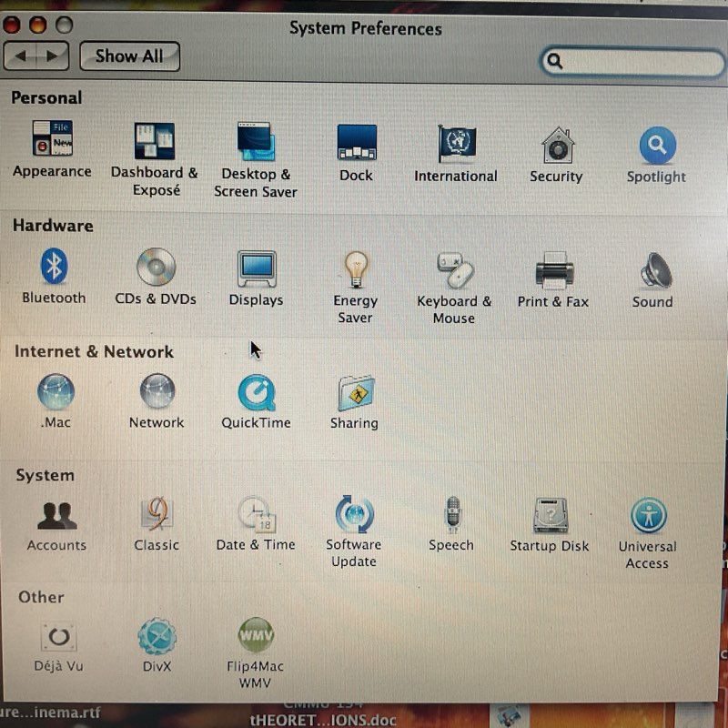The image size is (728, 728).
Task: Open the Appearance preferences pane
Action: coord(52,138)
